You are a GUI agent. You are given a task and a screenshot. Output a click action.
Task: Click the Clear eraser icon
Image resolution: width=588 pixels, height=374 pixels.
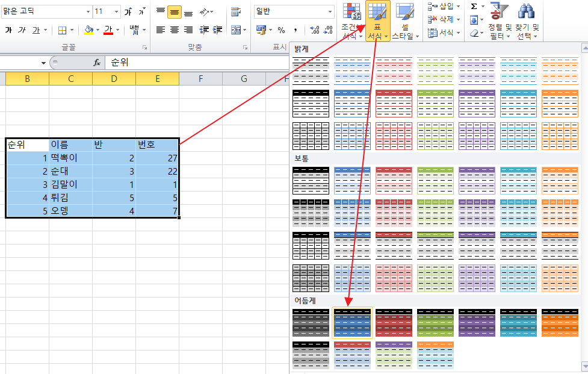(x=474, y=33)
